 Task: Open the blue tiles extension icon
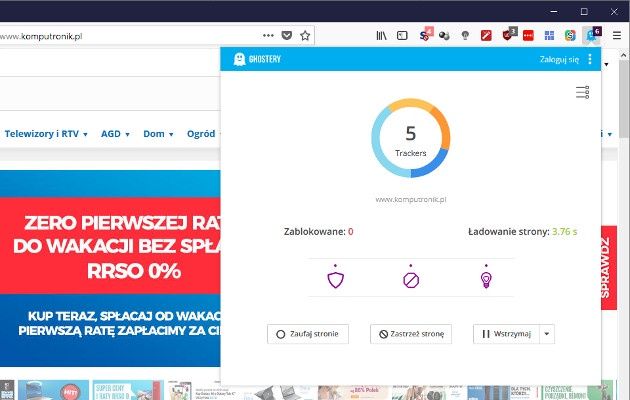[549, 36]
